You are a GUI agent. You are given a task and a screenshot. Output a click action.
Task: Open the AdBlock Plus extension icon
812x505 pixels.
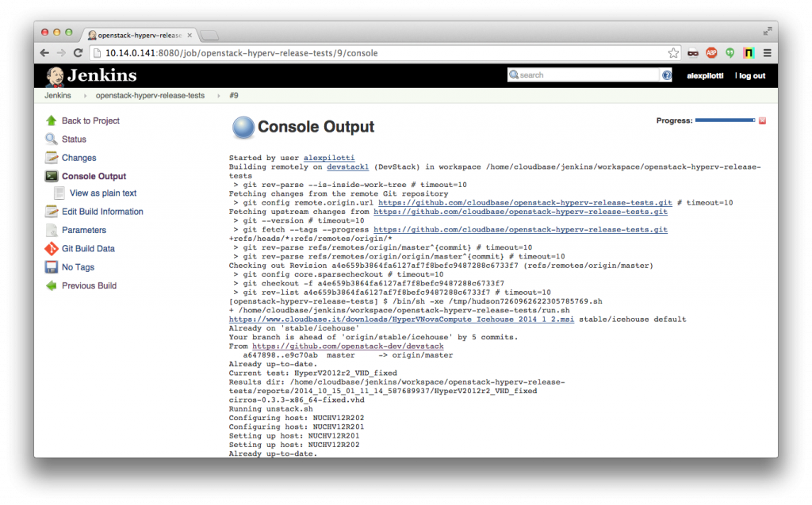(712, 52)
